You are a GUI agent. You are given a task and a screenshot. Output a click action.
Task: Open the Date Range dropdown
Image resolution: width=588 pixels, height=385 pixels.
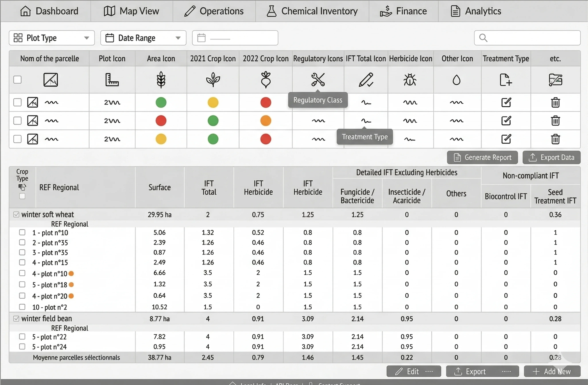(x=143, y=38)
